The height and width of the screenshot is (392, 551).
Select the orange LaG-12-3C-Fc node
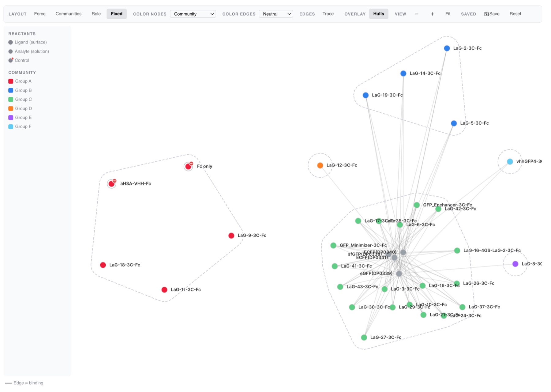[x=320, y=165]
